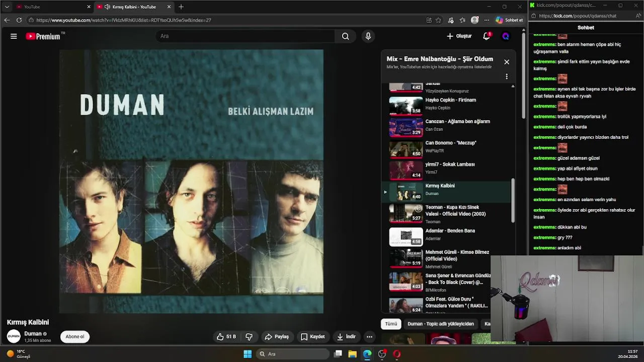Select 'Duman - Topic adlı yükleyiciden' chip
The width and height of the screenshot is (644, 362).
(441, 324)
